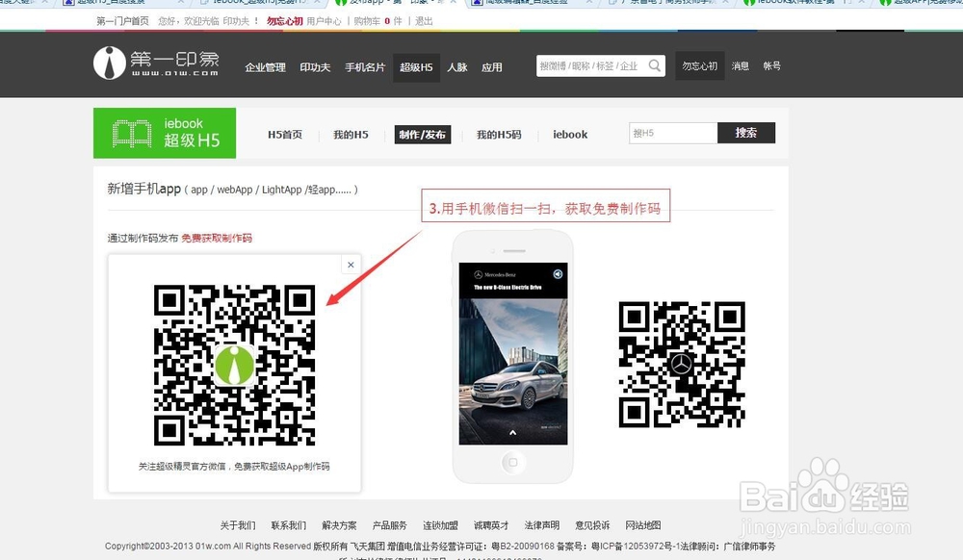Go to 我的H5 tab
The height and width of the screenshot is (560, 963).
tap(351, 135)
